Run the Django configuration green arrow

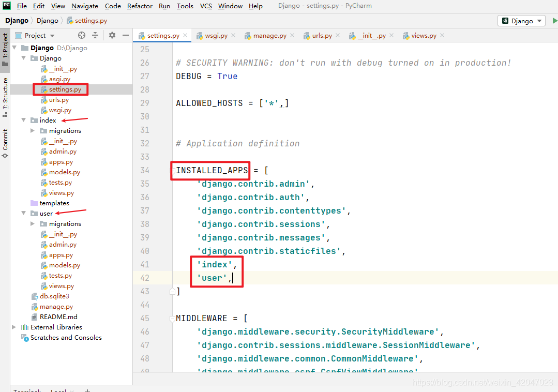tap(554, 21)
